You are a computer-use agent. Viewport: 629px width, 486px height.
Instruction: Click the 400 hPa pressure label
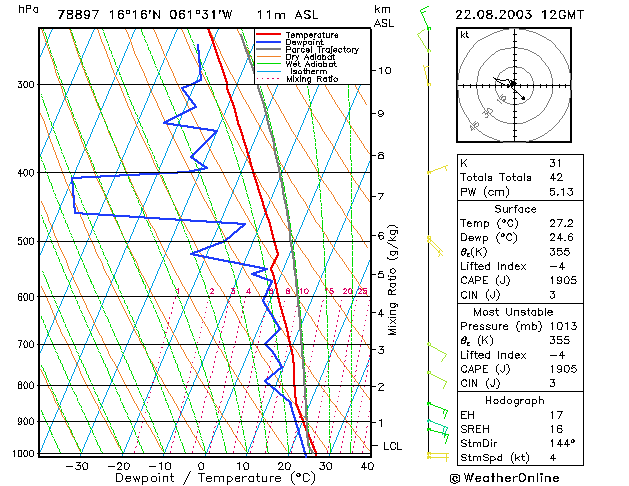pyautogui.click(x=26, y=173)
